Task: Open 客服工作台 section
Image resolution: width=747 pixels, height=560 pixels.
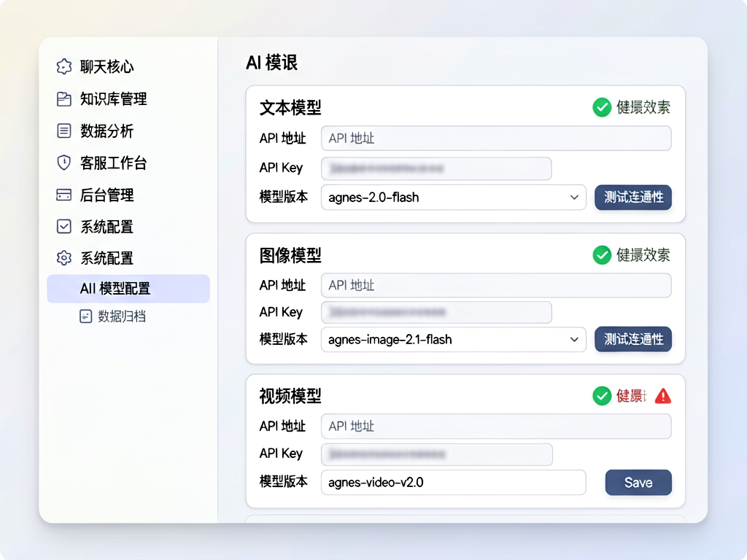Action: pyautogui.click(x=113, y=163)
